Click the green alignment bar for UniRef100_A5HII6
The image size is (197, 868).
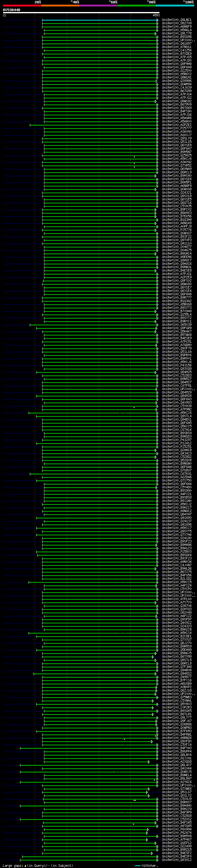(93, 413)
